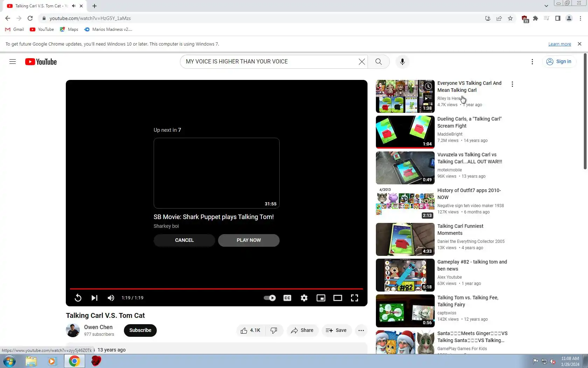This screenshot has width=588, height=368.
Task: Save video to a playlist
Action: [x=336, y=330]
